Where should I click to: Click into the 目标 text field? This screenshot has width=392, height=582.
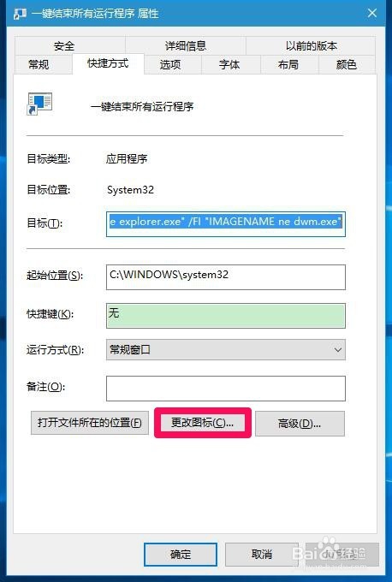[226, 224]
